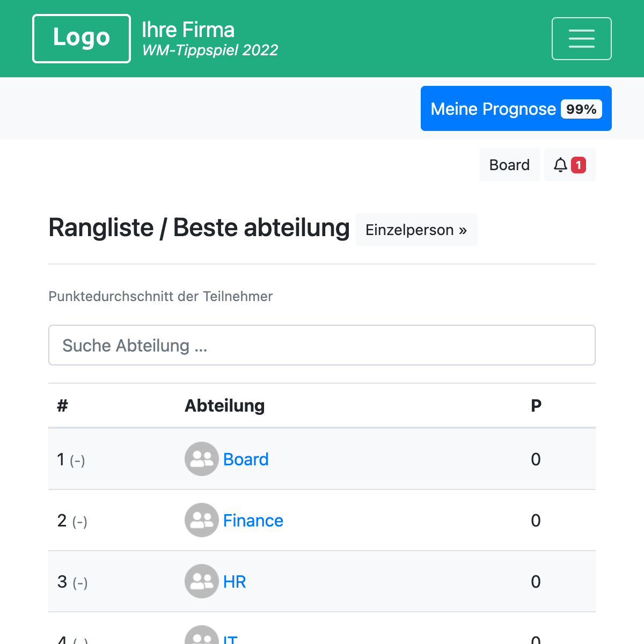Click the Board button near the bell
The image size is (644, 644).
(x=509, y=165)
